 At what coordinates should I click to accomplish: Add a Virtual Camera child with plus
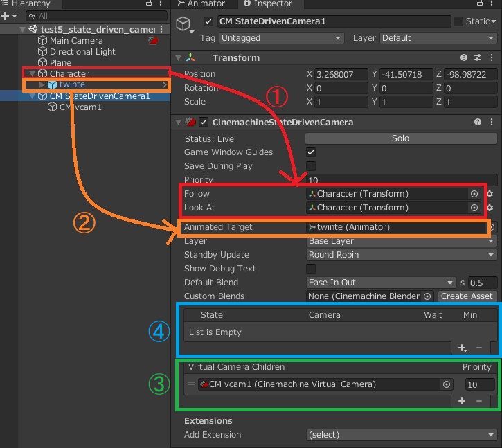pos(462,401)
